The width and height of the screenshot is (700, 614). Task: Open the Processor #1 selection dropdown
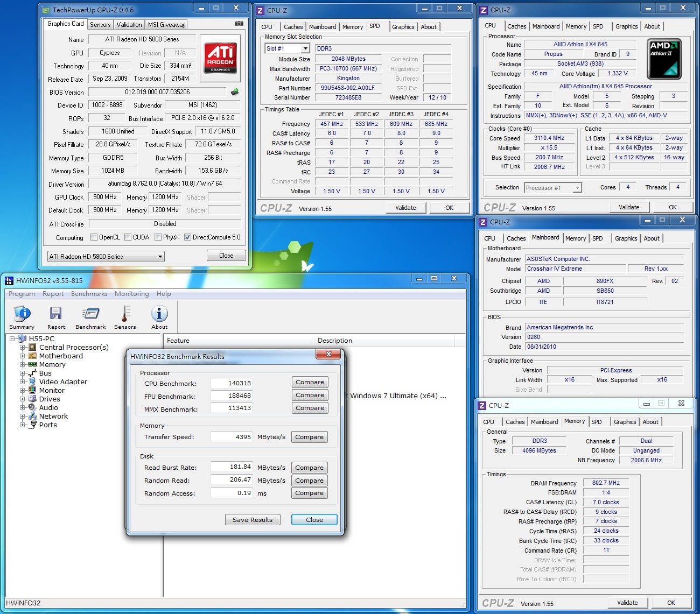click(x=553, y=188)
